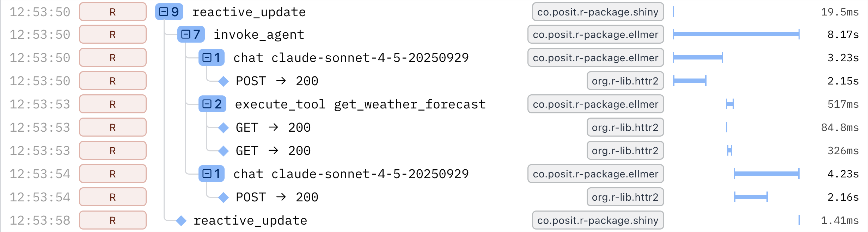Click the org.r-lib.httr2 tag on the 84.8ms GET row
868x232 pixels.
coord(625,127)
